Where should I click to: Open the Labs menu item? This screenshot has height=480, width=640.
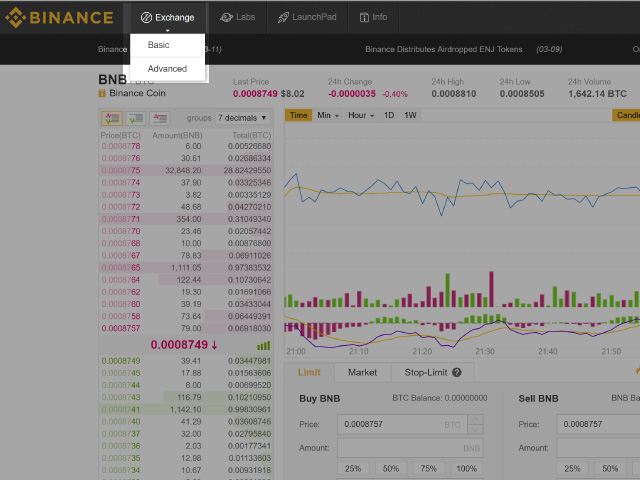pyautogui.click(x=238, y=17)
